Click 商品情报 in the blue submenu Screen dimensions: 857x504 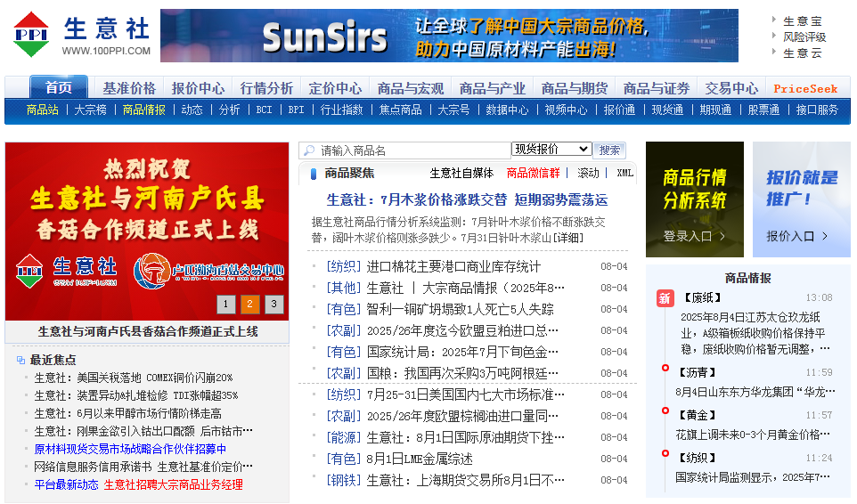143,110
